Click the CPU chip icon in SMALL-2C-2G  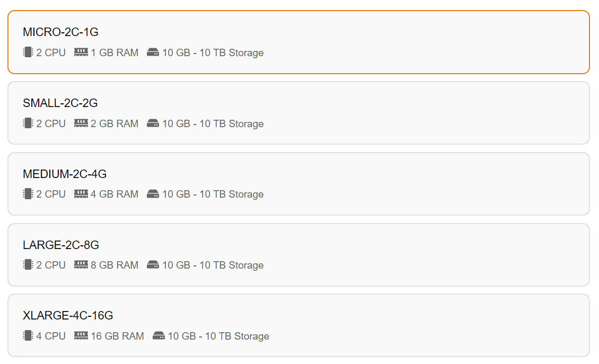coord(28,123)
